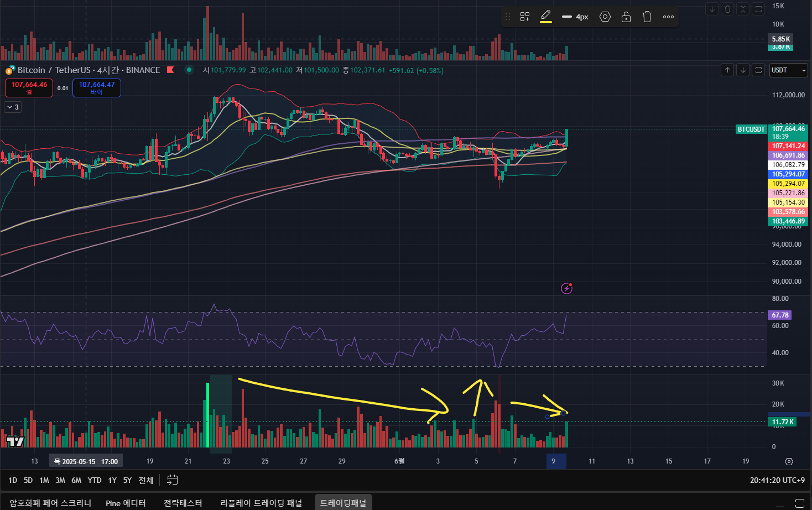Open the Pine 에디터 tab
812x510 pixels.
point(126,503)
